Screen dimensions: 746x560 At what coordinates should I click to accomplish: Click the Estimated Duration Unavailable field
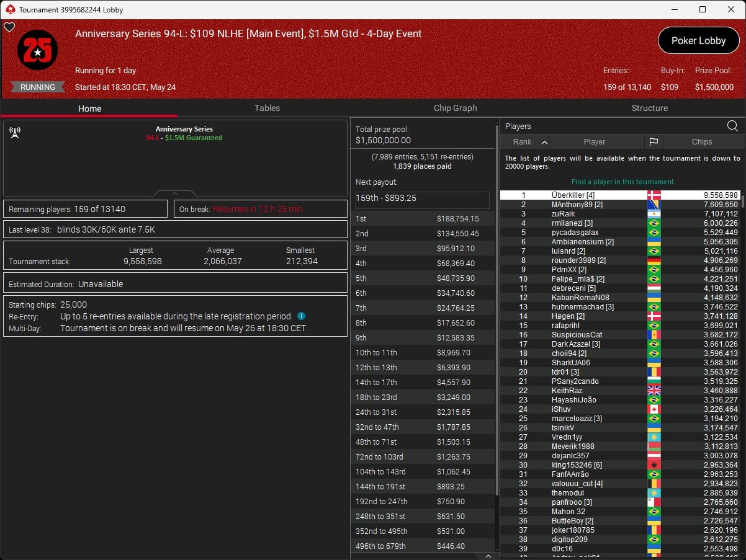point(175,284)
